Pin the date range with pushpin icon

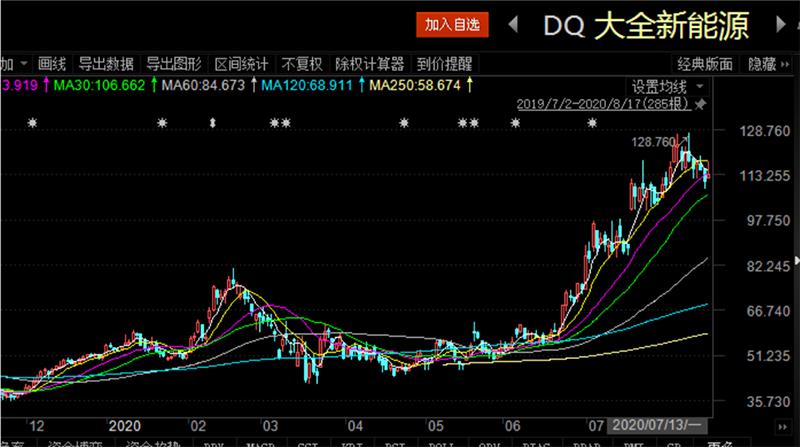[701, 105]
